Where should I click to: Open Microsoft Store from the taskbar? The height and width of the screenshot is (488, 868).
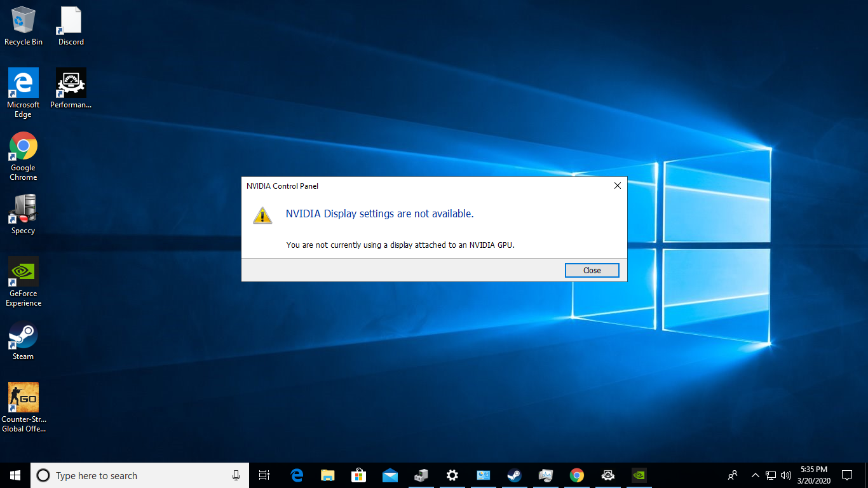coord(359,475)
